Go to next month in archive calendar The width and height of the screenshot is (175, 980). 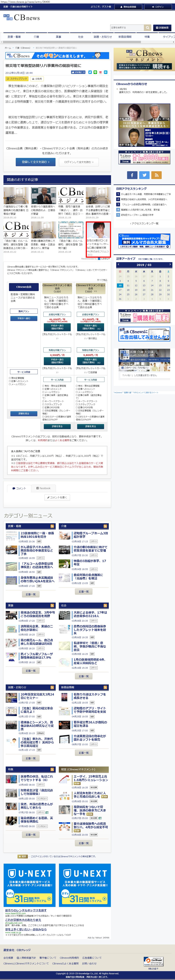point(170,265)
